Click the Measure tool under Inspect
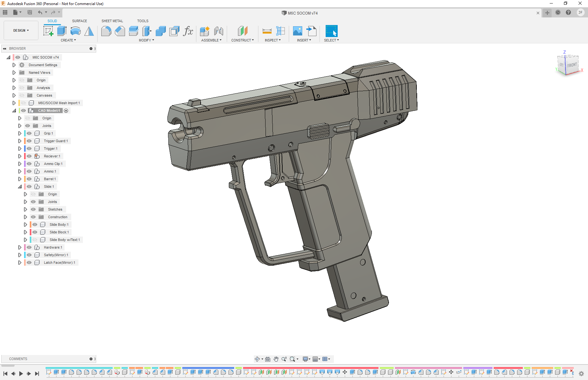This screenshot has width=588, height=380. pyautogui.click(x=267, y=31)
